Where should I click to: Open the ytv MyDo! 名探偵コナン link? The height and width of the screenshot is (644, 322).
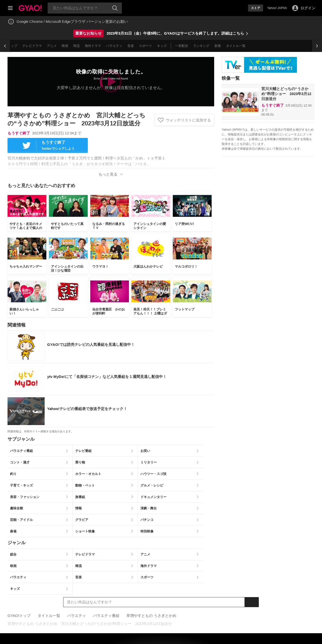(x=107, y=377)
